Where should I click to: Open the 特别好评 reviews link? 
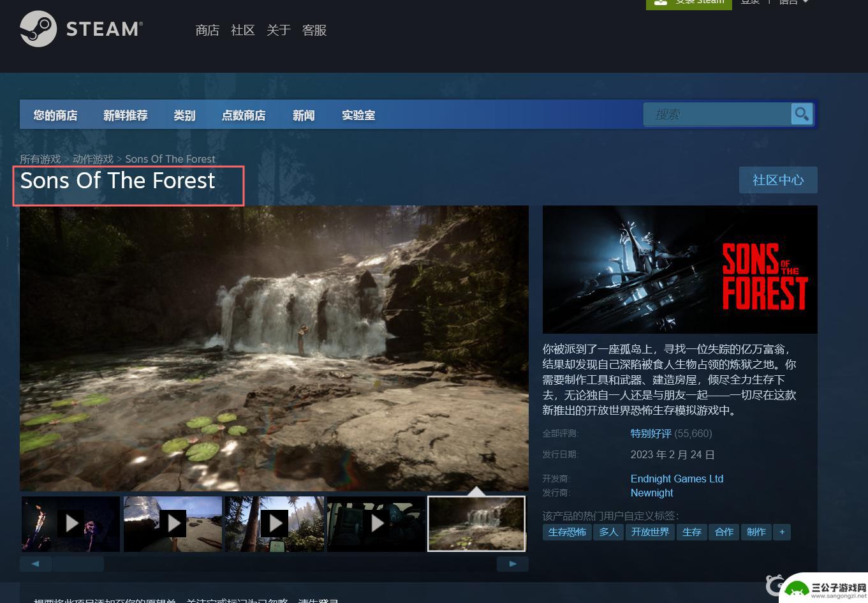tap(651, 433)
